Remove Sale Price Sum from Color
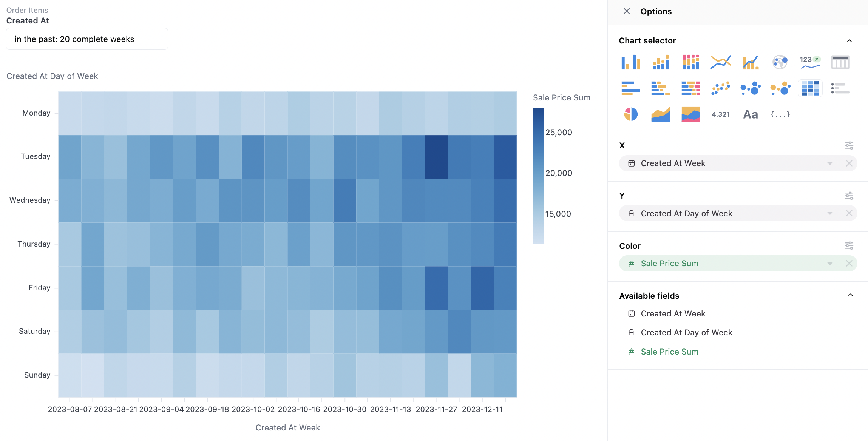The width and height of the screenshot is (868, 441). coord(849,264)
